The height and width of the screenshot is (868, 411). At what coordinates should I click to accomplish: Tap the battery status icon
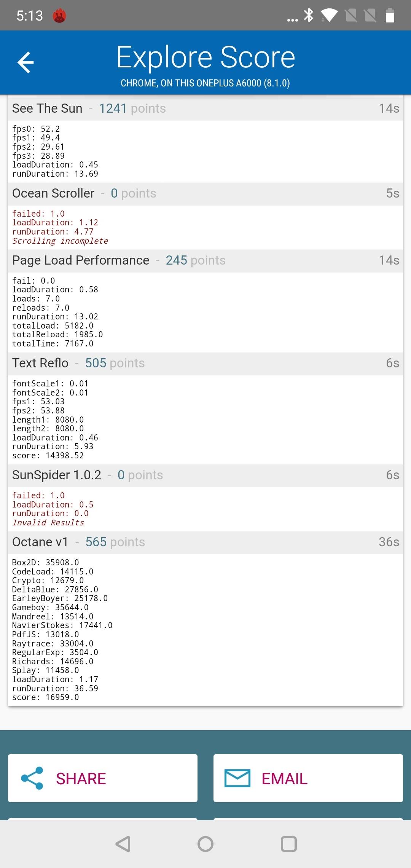(x=390, y=16)
